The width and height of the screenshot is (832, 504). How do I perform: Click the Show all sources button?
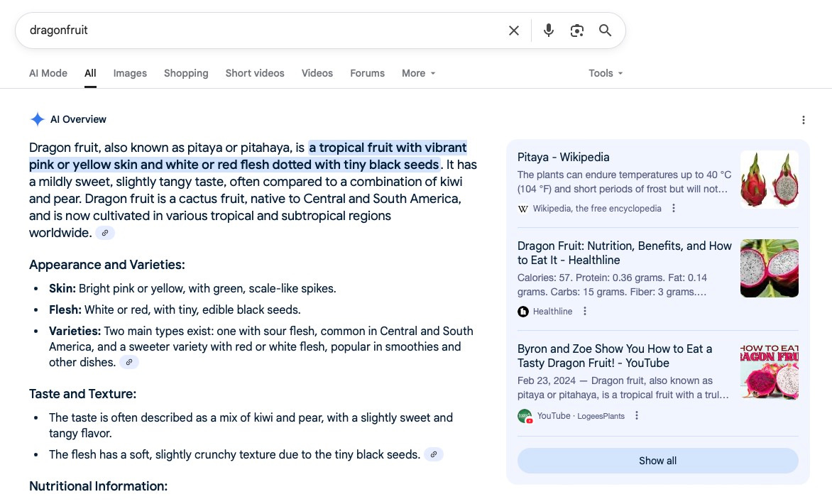[657, 461]
